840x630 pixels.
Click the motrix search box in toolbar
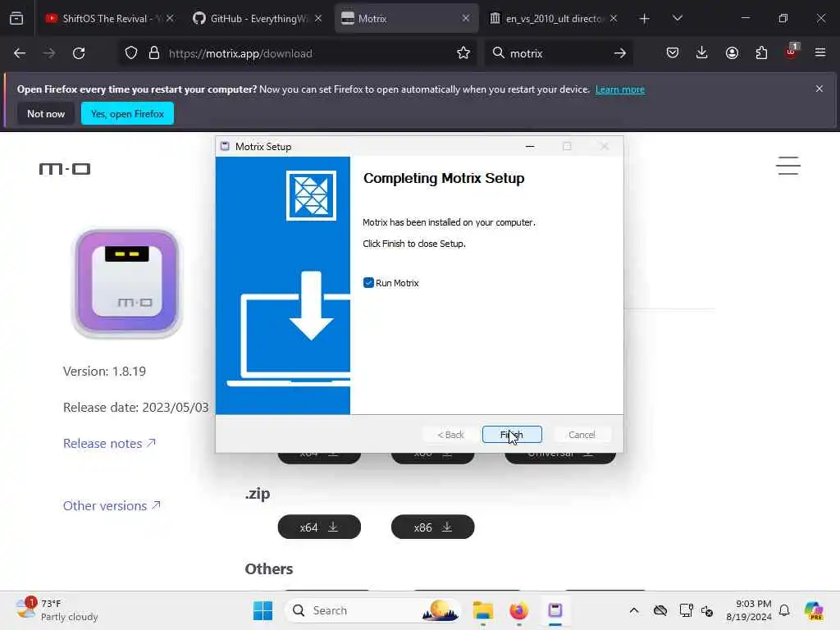[x=557, y=53]
